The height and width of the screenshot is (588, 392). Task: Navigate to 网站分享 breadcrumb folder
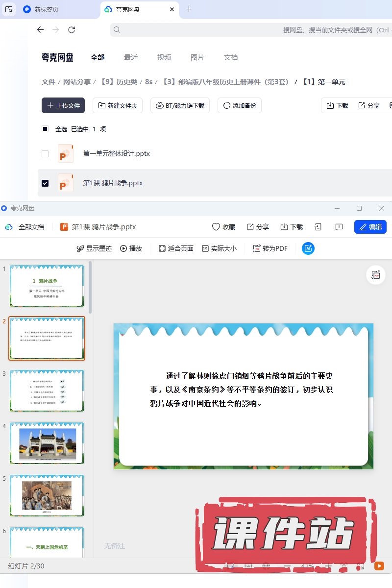tap(77, 82)
